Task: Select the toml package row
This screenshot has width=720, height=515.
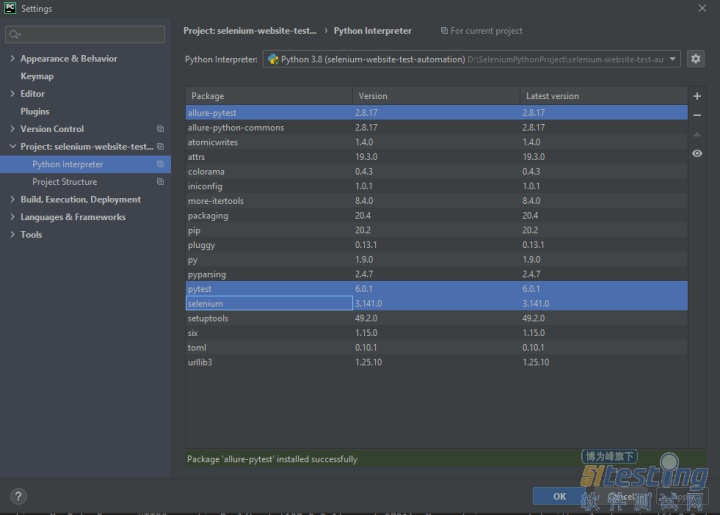Action: click(x=437, y=347)
